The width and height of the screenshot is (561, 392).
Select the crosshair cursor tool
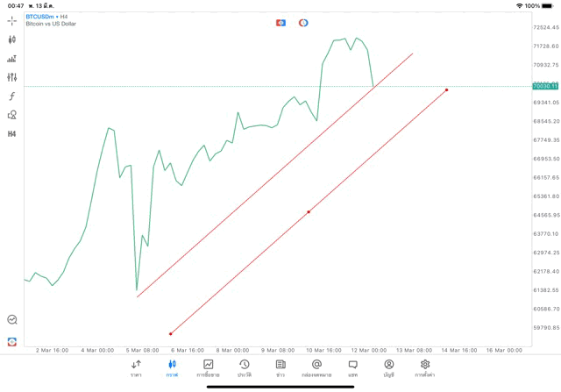click(x=12, y=21)
